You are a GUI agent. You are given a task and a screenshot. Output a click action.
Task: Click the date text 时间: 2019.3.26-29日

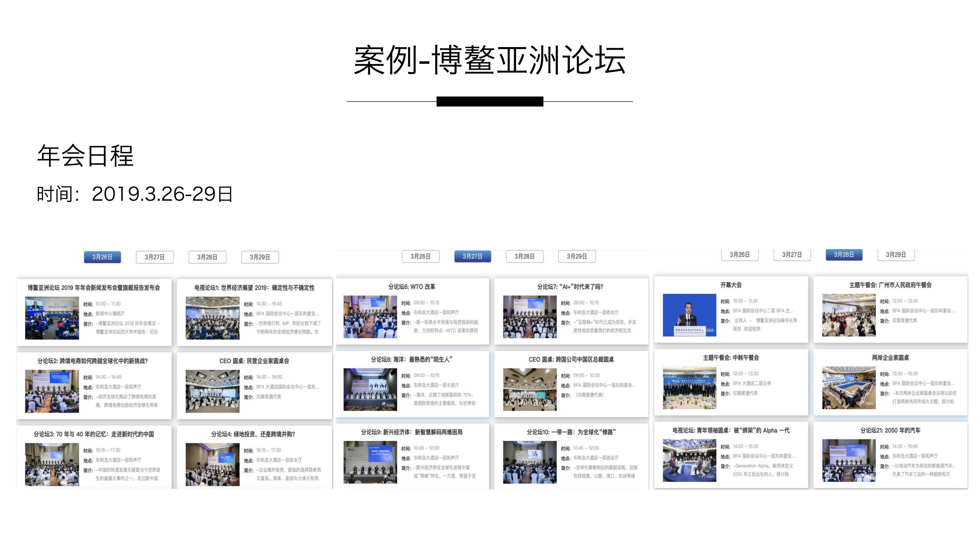click(135, 194)
